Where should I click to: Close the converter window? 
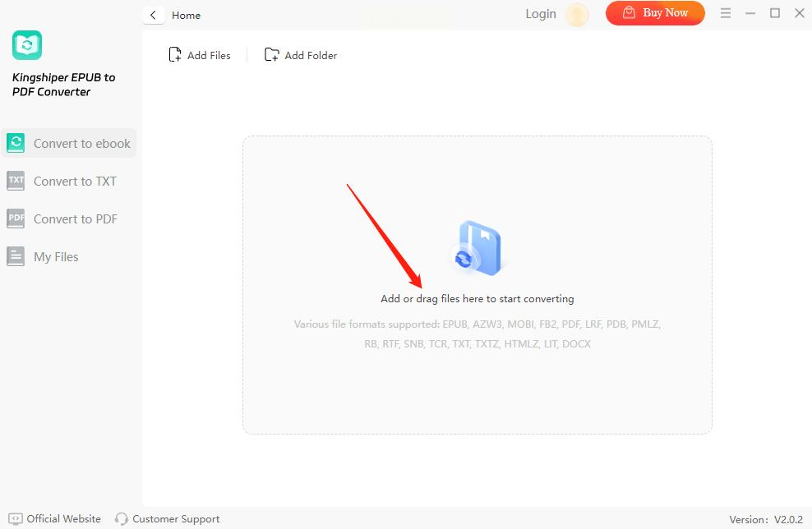click(x=800, y=13)
